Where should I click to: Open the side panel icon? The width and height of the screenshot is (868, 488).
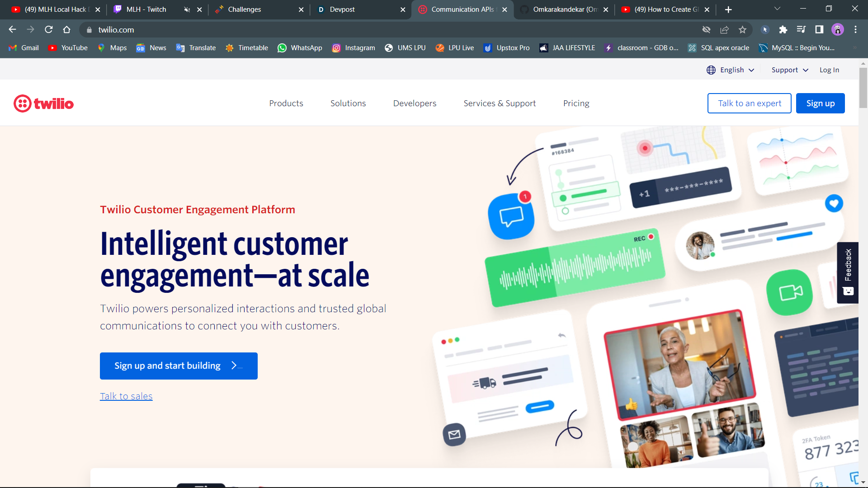[x=819, y=30]
